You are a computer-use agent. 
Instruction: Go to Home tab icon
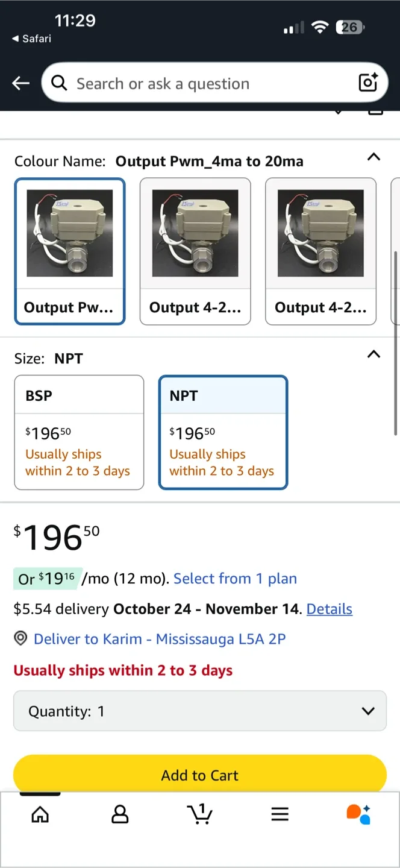coord(40,814)
